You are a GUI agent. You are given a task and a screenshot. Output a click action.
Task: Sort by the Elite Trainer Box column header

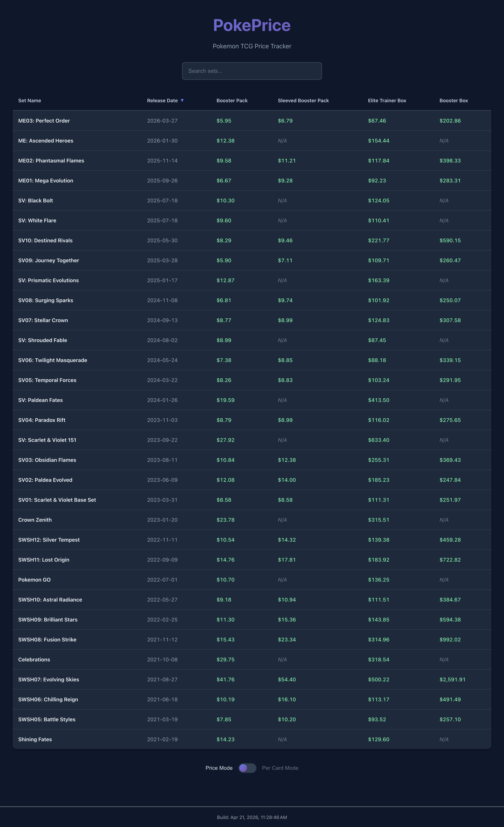click(387, 100)
